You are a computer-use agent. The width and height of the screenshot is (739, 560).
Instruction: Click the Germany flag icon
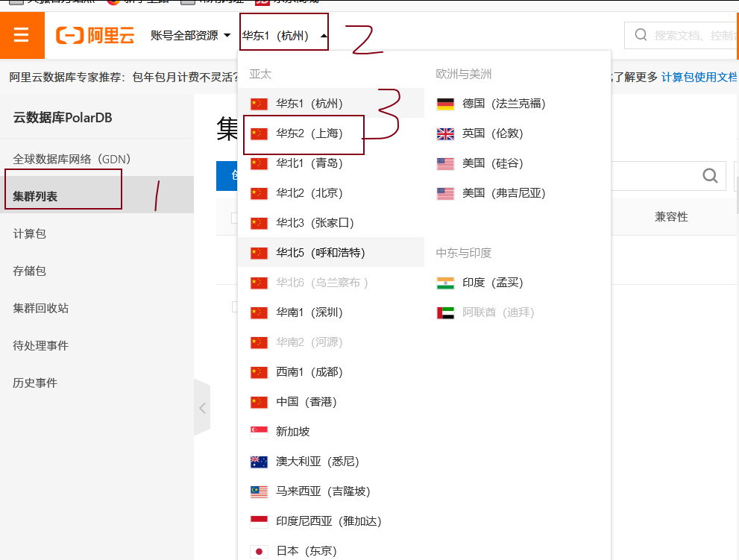click(445, 104)
